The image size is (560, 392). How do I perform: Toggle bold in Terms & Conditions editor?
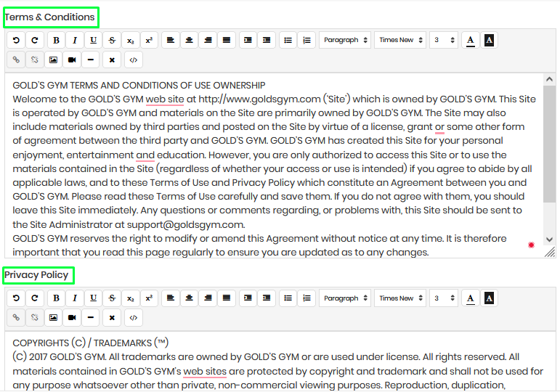[56, 40]
